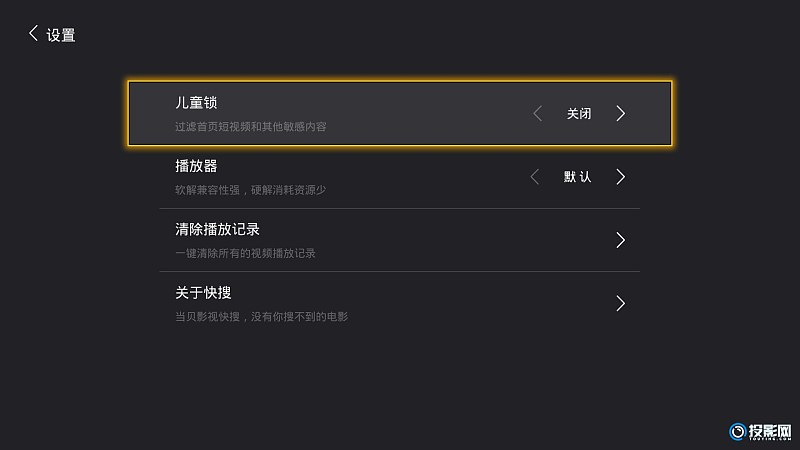Click the left arrow of 儿童锁 setting
Screen dimensions: 800x450
[537, 113]
